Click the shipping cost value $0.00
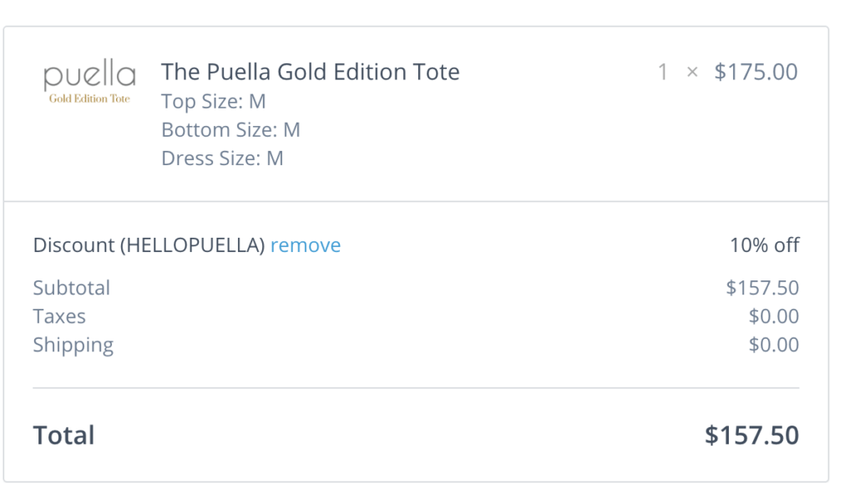 click(x=774, y=345)
